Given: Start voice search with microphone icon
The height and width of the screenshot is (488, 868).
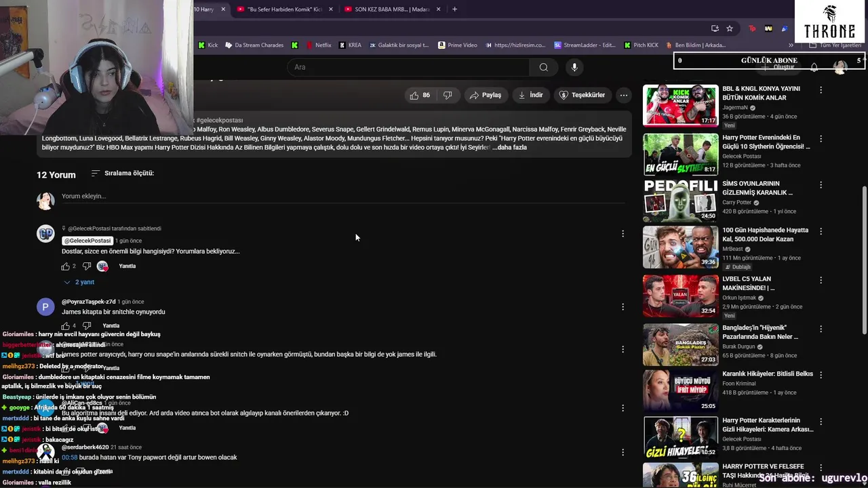Looking at the screenshot, I should point(574,67).
